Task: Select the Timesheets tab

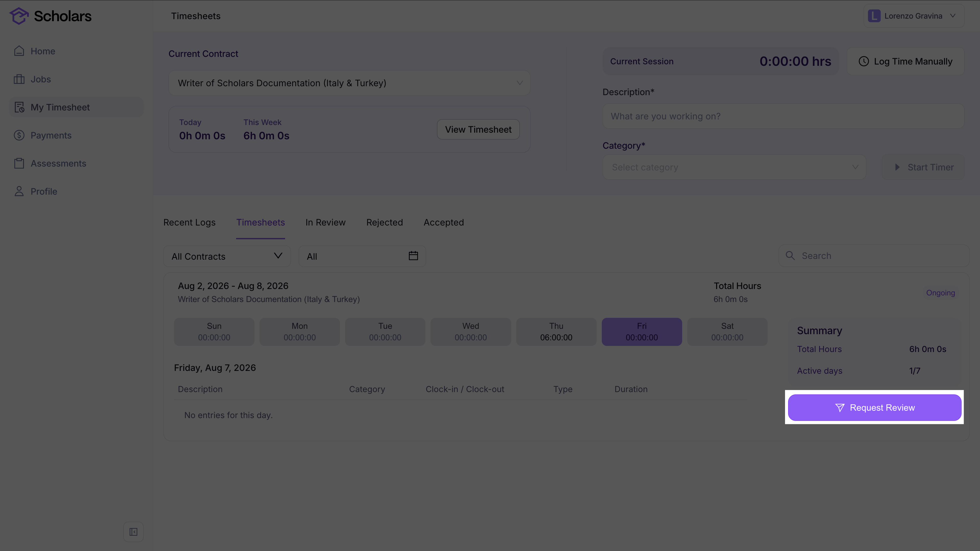Action: pyautogui.click(x=261, y=222)
